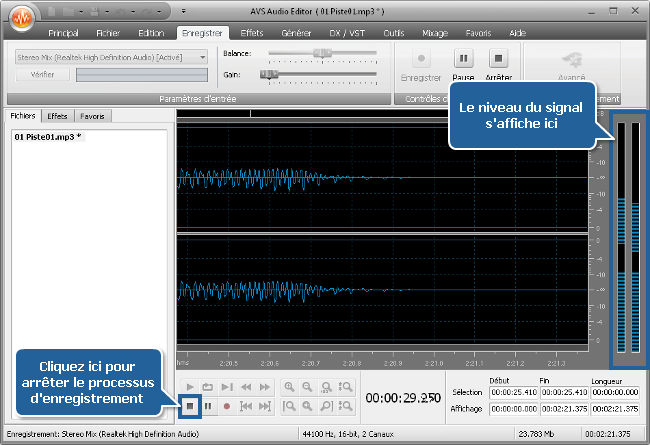Zoom out of the waveform
The width and height of the screenshot is (650, 445).
(x=308, y=386)
